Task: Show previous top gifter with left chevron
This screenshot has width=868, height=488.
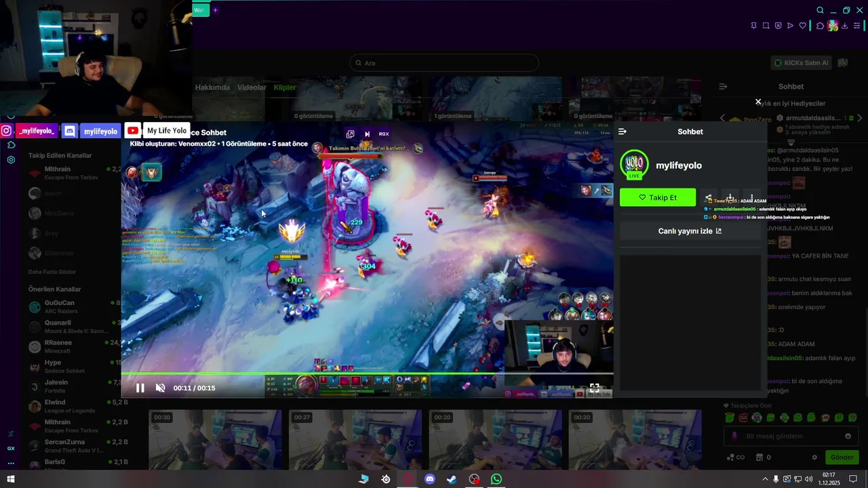Action: tap(722, 118)
